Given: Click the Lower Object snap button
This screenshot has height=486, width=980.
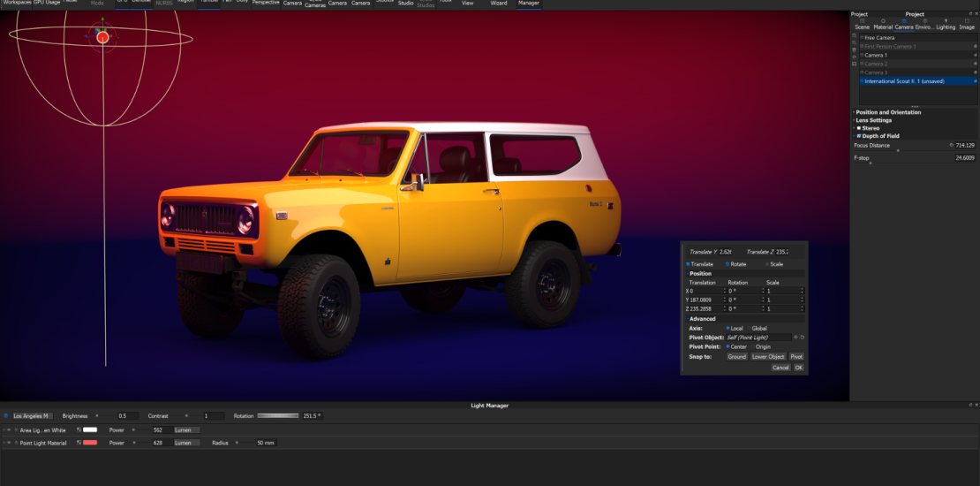Looking at the screenshot, I should pyautogui.click(x=768, y=356).
